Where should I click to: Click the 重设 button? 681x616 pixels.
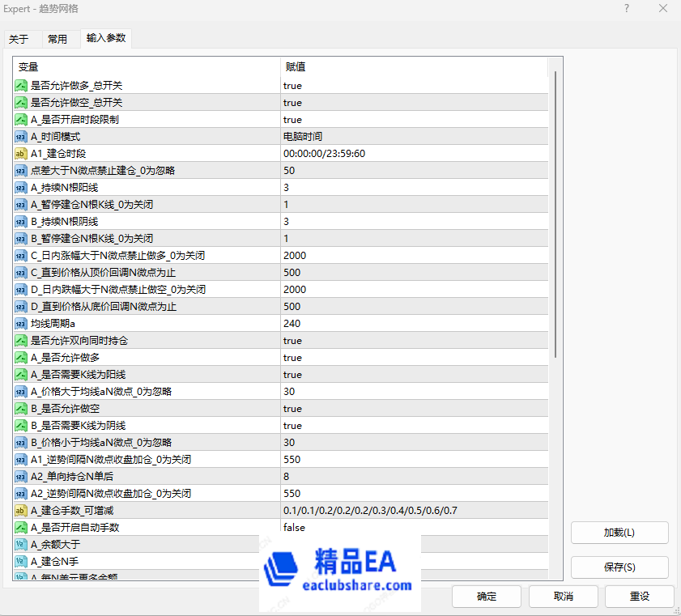(x=640, y=597)
